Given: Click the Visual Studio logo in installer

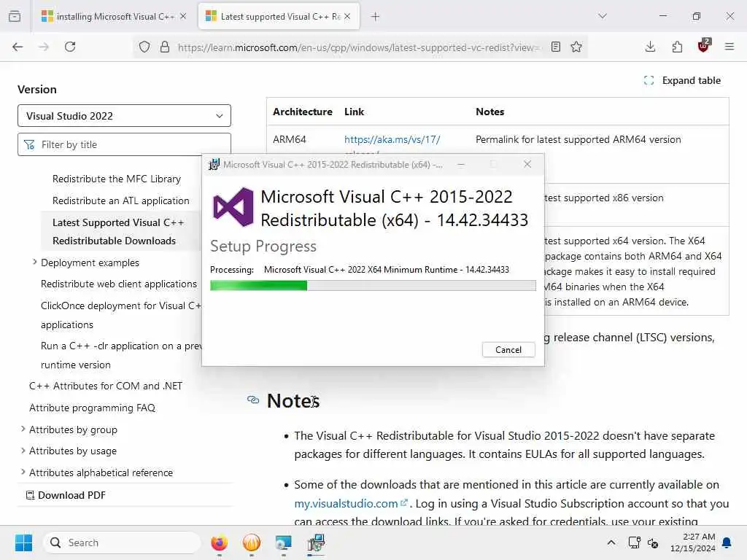Looking at the screenshot, I should pyautogui.click(x=233, y=207).
